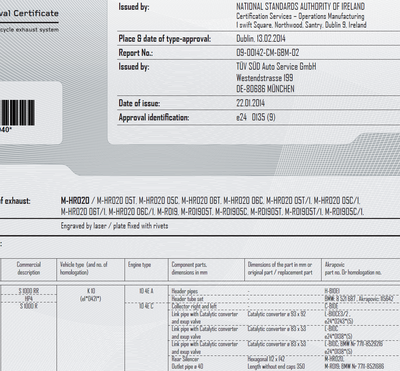Click 'Commercial description' column header

click(x=29, y=268)
